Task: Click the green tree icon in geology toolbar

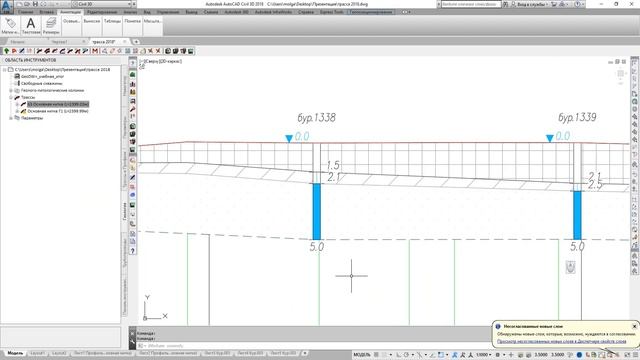Action: 6,51
